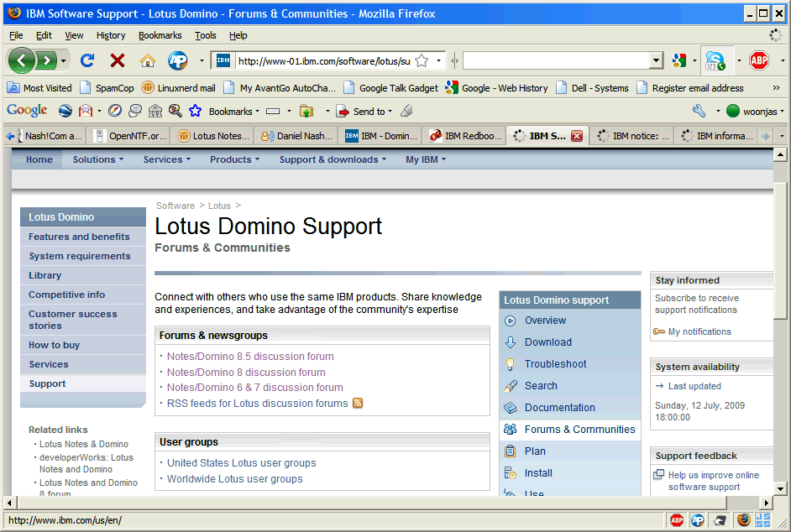This screenshot has width=791, height=532.
Task: Open the Google Toolbar Bookmarks dropdown
Action: click(x=234, y=112)
